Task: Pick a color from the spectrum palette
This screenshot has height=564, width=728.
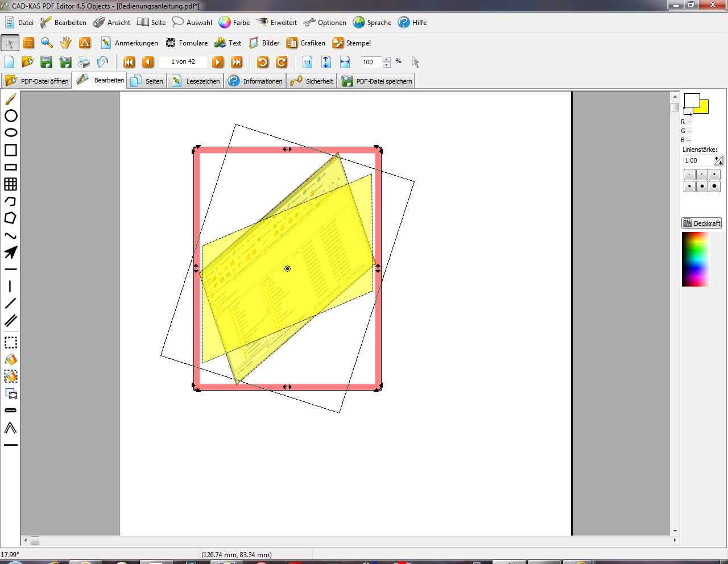Action: tap(696, 259)
